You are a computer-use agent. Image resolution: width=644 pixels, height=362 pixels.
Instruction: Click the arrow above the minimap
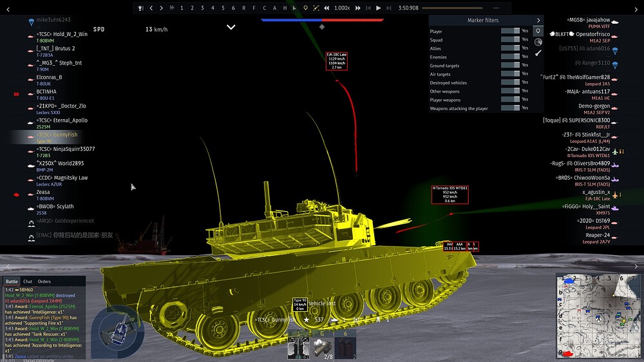point(636,267)
